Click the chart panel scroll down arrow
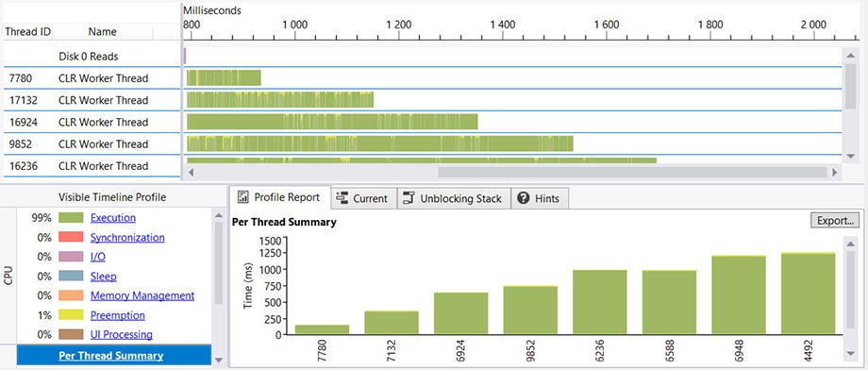 851,353
